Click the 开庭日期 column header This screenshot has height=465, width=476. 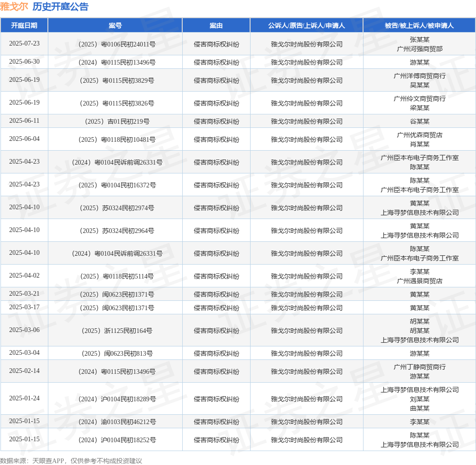tap(24, 26)
